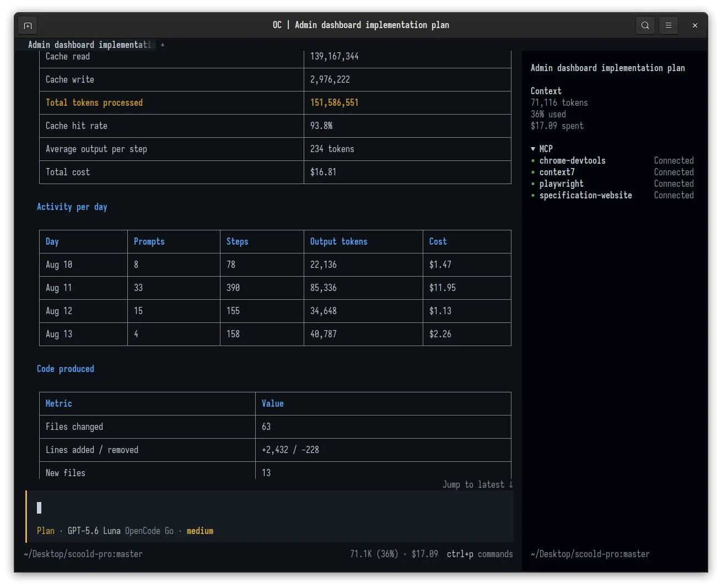This screenshot has width=722, height=588.
Task: Click the sidebar title Admin dashboard implementation plan
Action: click(x=607, y=68)
